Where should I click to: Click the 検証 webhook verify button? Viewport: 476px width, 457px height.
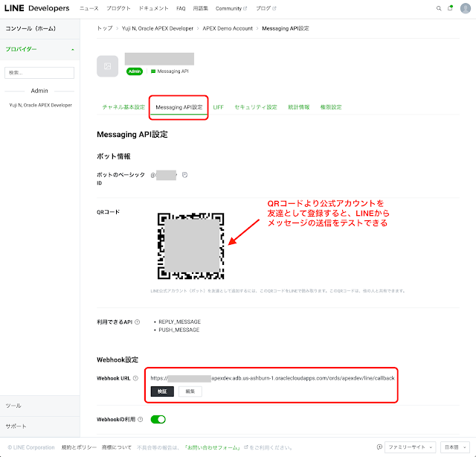pos(162,392)
